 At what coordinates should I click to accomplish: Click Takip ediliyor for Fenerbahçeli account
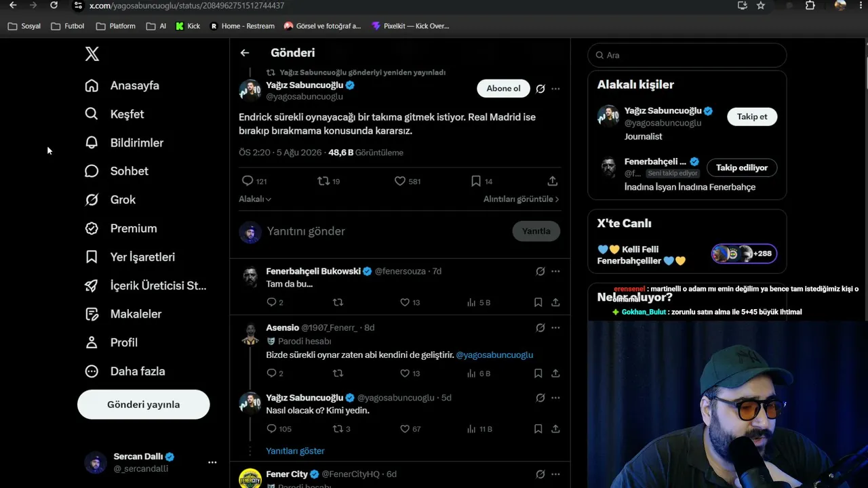(742, 167)
